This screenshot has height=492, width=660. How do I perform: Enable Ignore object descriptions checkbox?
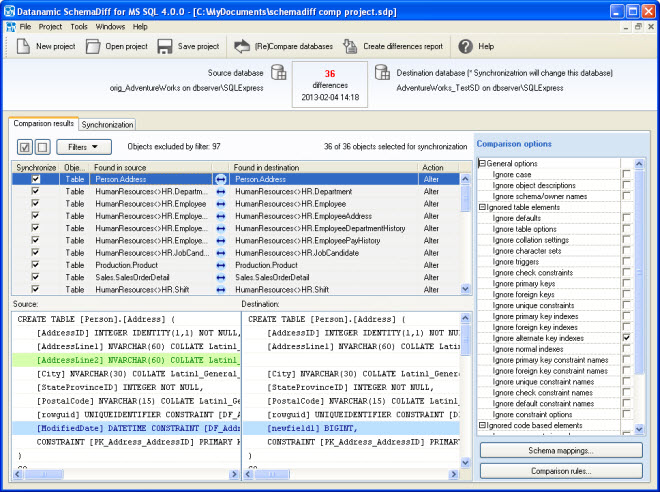[x=626, y=185]
